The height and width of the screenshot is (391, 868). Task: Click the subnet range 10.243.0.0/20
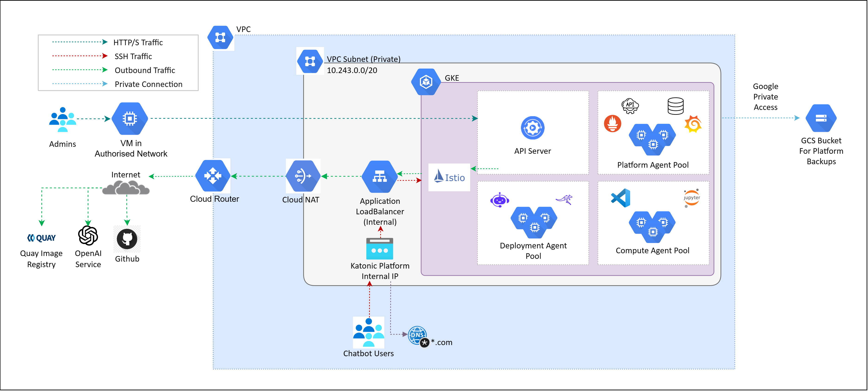352,70
